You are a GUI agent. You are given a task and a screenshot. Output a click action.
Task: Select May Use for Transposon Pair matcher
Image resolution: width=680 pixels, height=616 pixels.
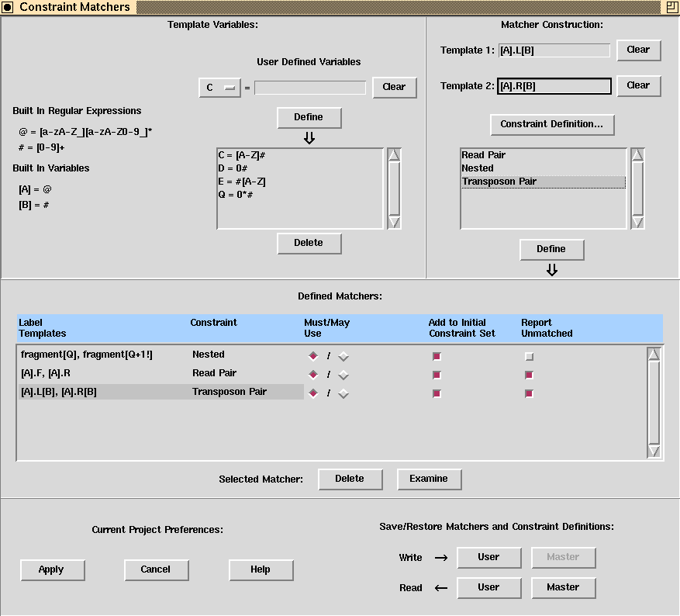coord(343,394)
